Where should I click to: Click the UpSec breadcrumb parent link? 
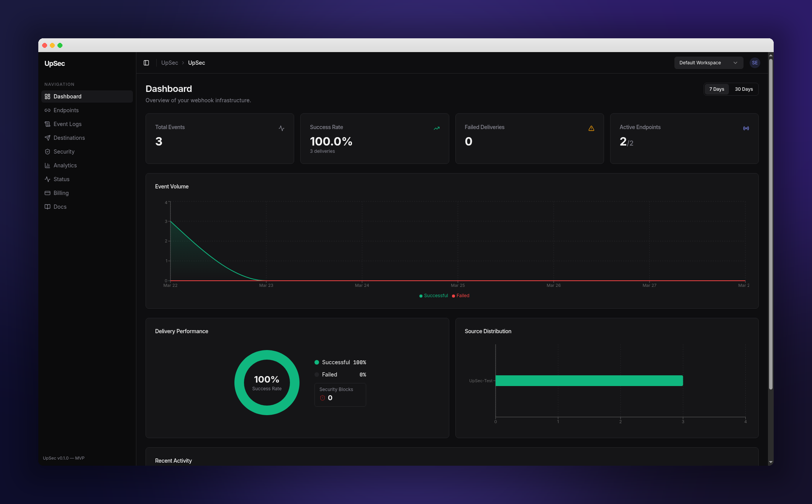pos(169,63)
